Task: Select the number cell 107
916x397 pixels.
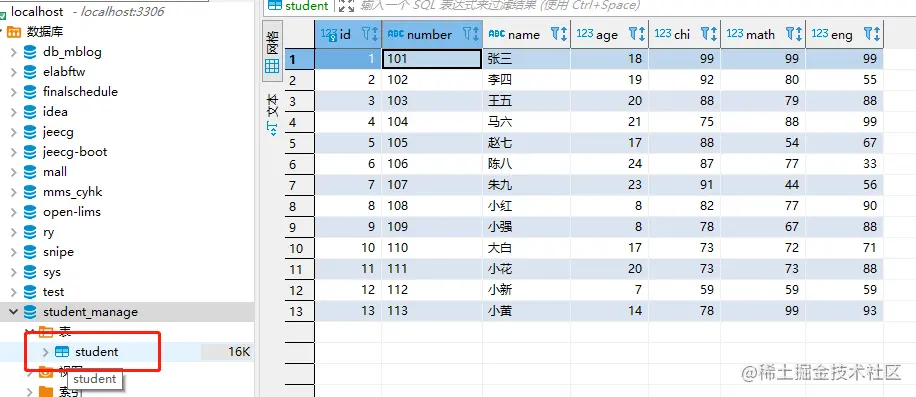Action: pyautogui.click(x=432, y=184)
